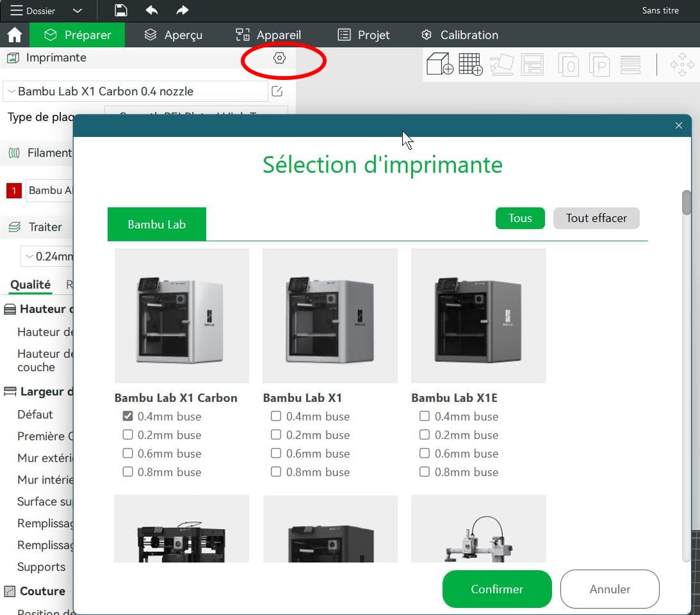Click the add plate grid icon

pos(471,65)
